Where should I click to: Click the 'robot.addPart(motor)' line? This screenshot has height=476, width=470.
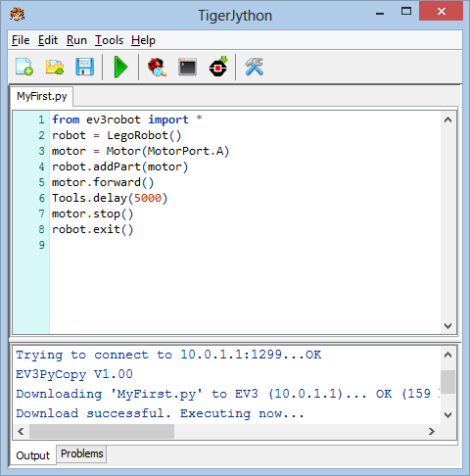click(120, 167)
